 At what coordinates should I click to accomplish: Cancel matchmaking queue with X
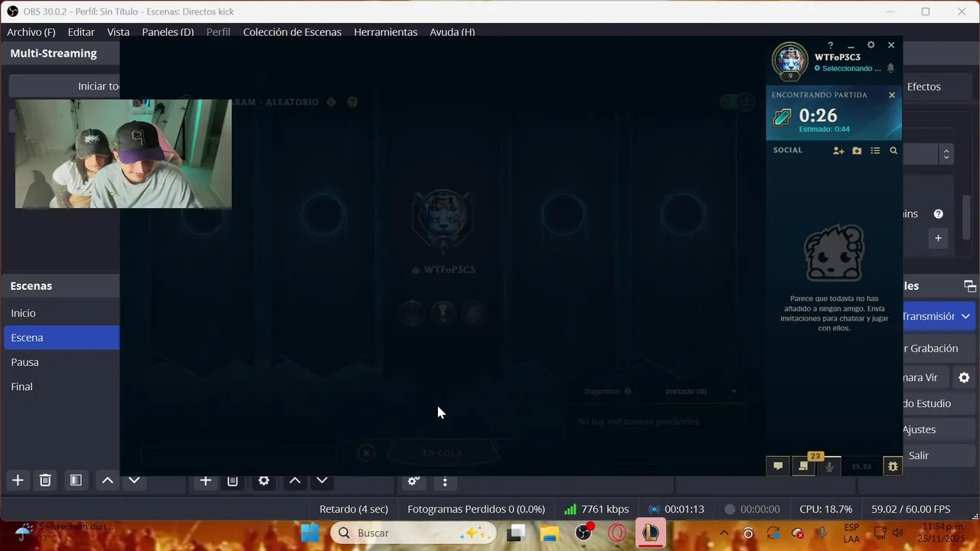[891, 95]
